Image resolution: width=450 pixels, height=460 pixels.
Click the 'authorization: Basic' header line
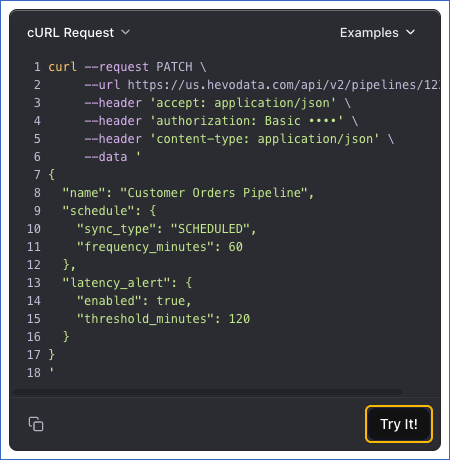(x=221, y=121)
